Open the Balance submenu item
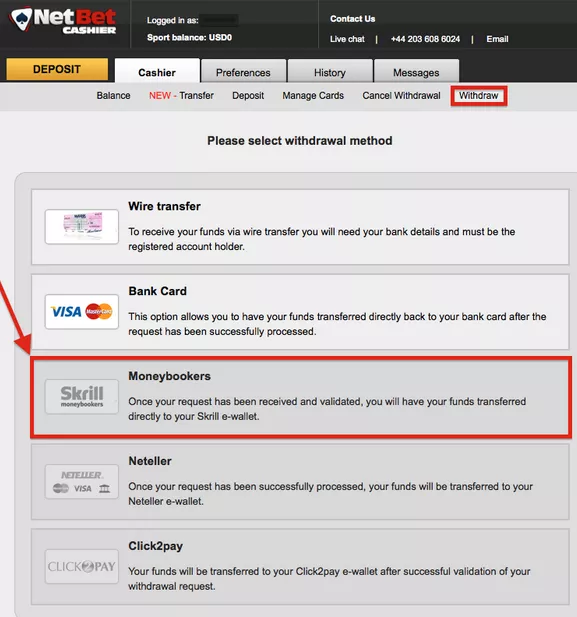The height and width of the screenshot is (617, 577). point(113,96)
